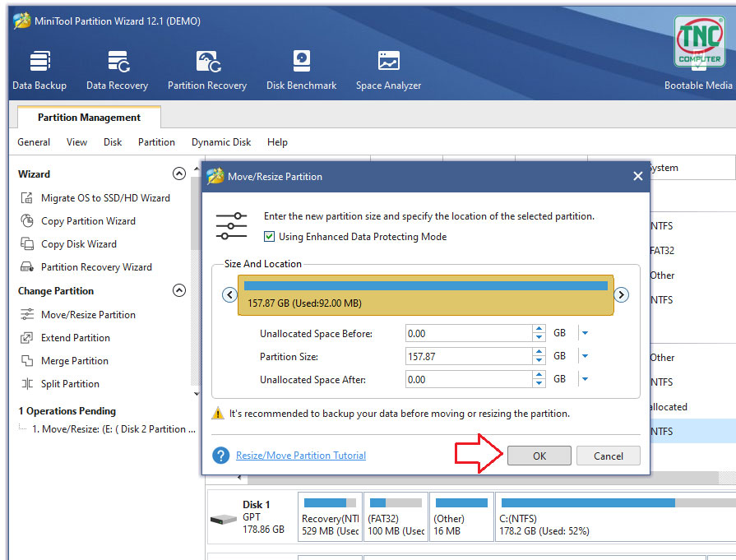The height and width of the screenshot is (560, 736).
Task: Select the FAT32 100 MB partition block
Action: (396, 516)
